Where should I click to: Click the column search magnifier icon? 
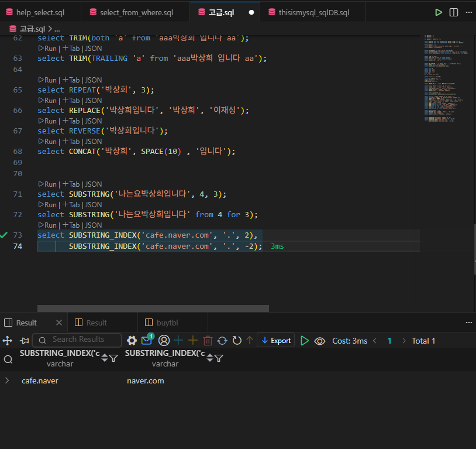click(x=8, y=359)
